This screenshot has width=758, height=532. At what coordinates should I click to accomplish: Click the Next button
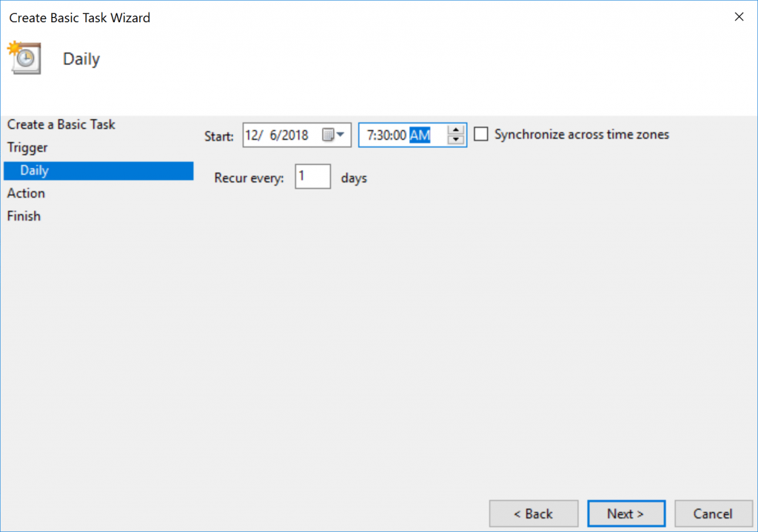click(x=626, y=514)
